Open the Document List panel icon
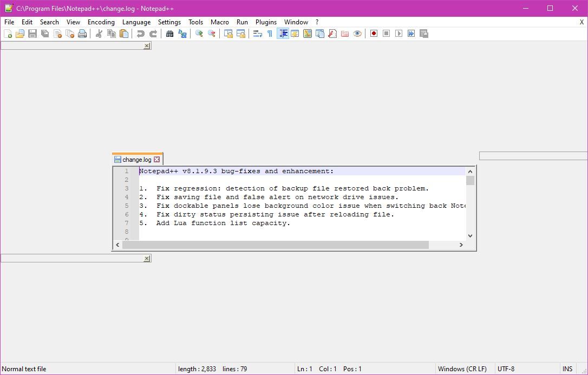 [x=320, y=34]
